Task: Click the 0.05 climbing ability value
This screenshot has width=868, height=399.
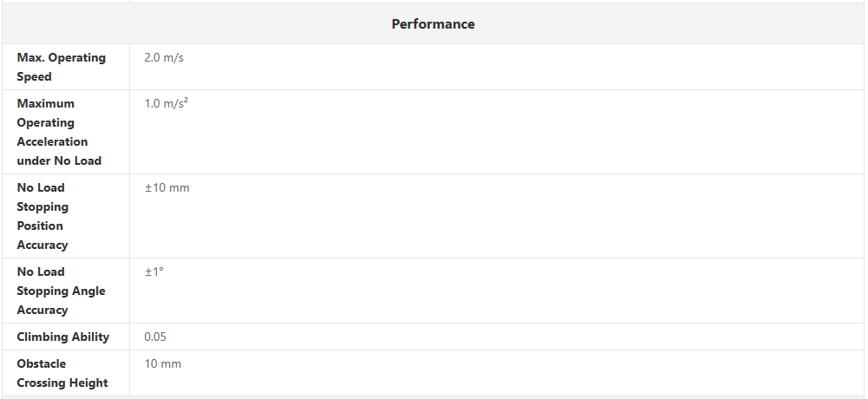Action: (x=155, y=337)
